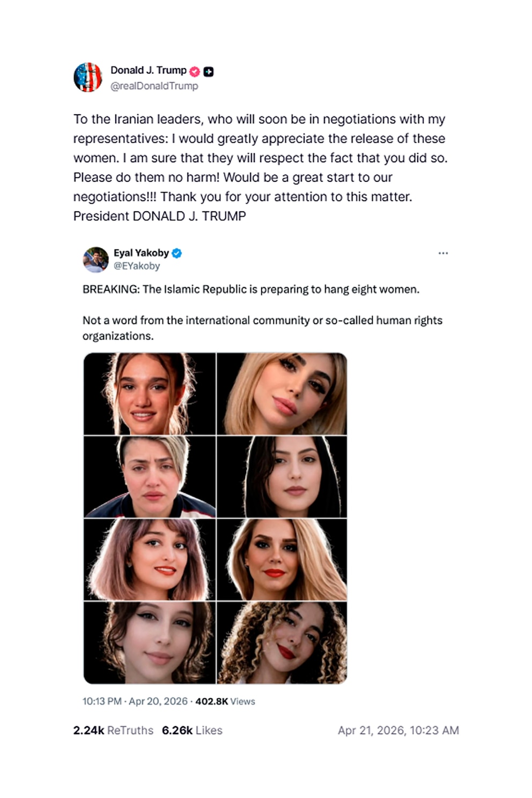The height and width of the screenshot is (798, 532).
Task: Click the @realDonaldTrump handle
Action: pyautogui.click(x=154, y=86)
